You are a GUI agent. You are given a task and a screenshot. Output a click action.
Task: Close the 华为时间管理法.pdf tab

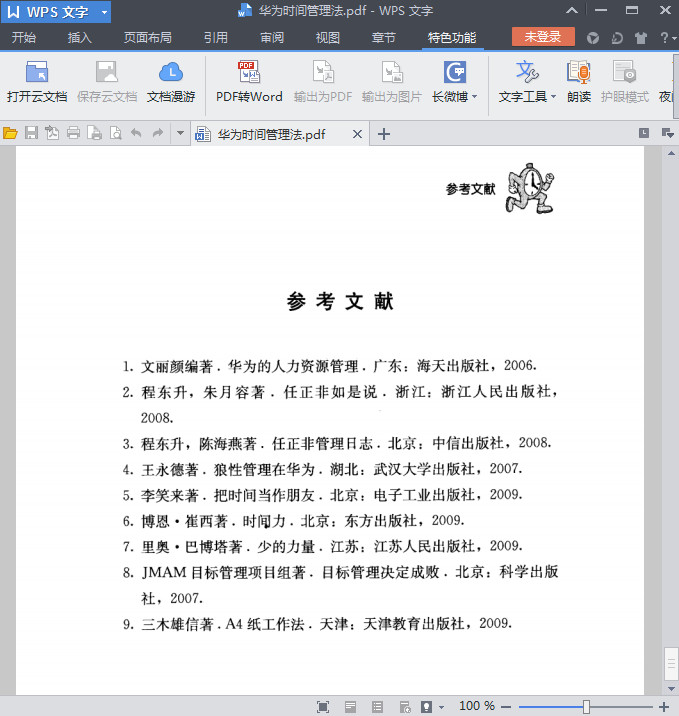358,134
